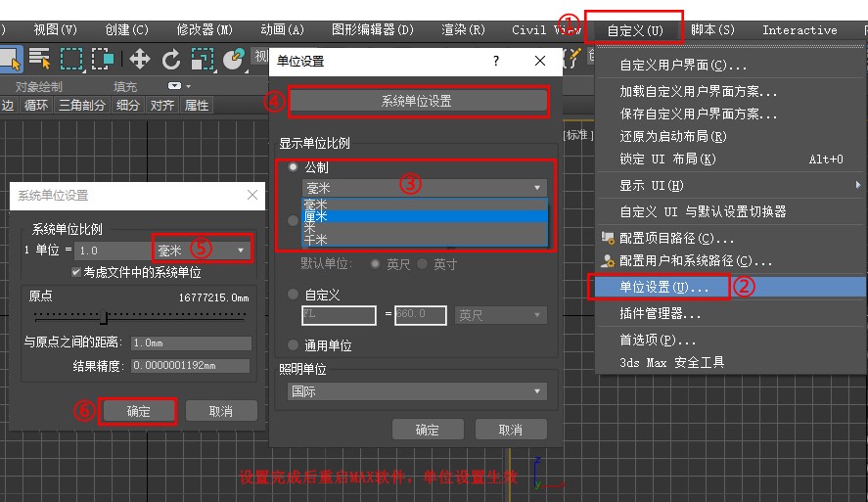Screen dimensions: 868x502
Task: Expand the 照明单位 国际 dropdown
Action: [x=417, y=391]
